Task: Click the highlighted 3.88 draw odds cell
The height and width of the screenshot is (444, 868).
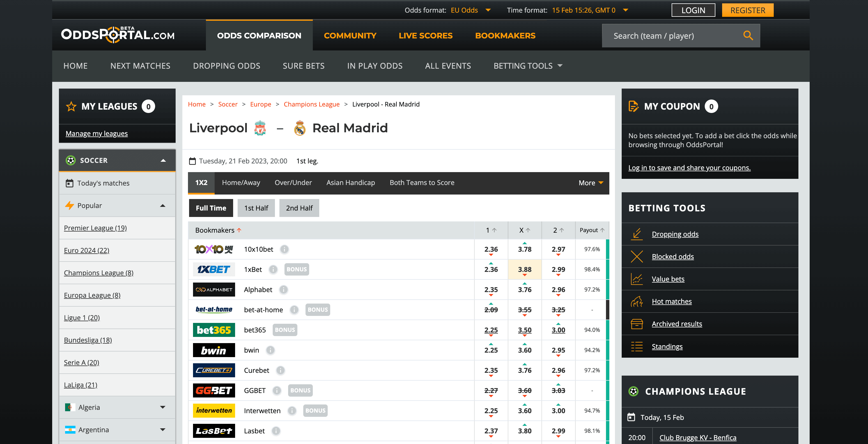Action: coord(524,269)
